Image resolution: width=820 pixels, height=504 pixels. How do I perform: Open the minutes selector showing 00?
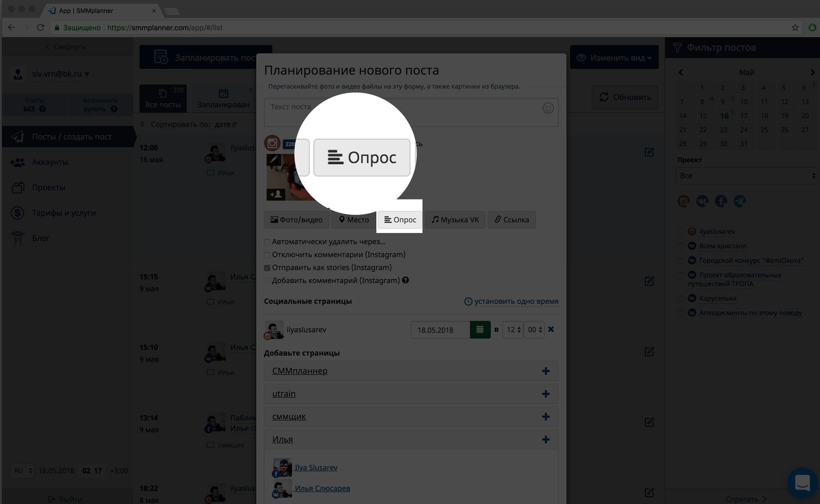[x=534, y=330]
